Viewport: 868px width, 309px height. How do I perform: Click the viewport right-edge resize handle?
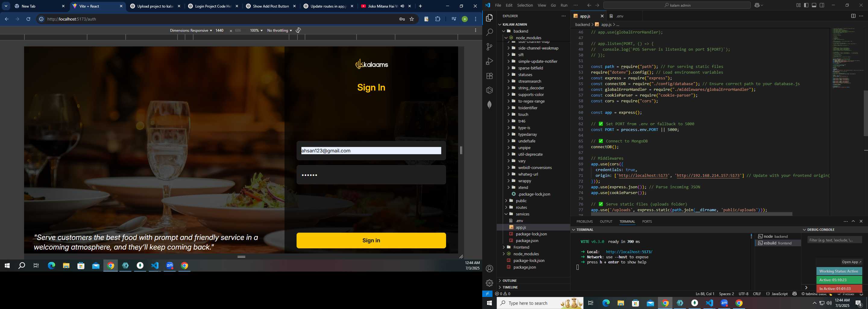461,150
